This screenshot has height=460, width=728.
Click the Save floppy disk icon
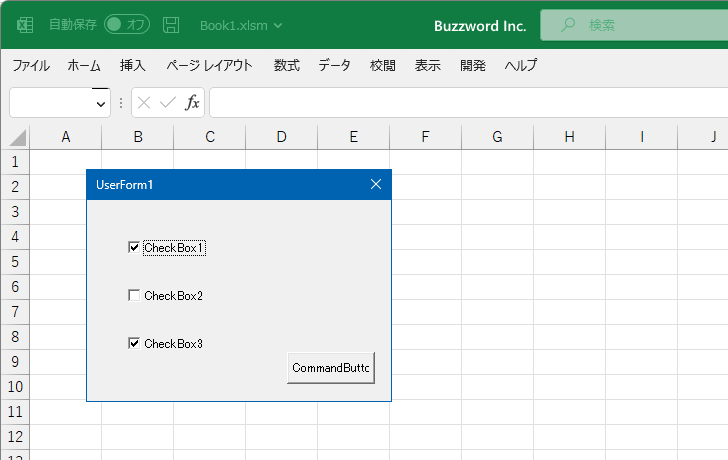point(171,25)
